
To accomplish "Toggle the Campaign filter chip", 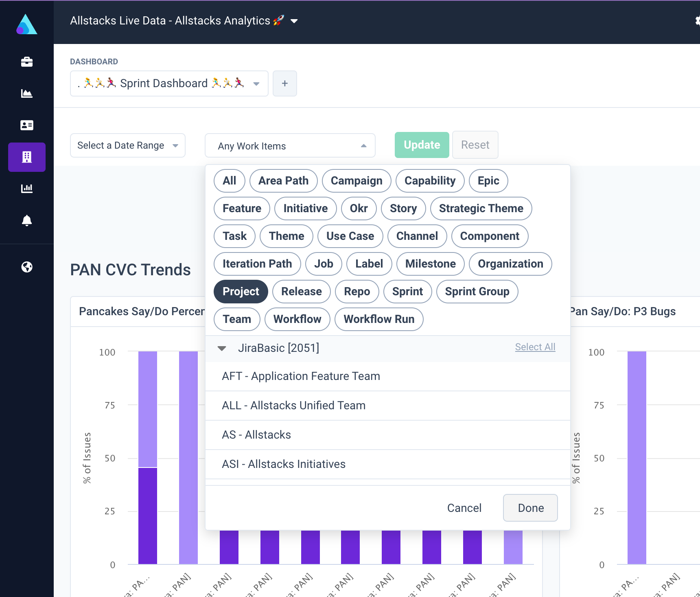I will pyautogui.click(x=357, y=181).
